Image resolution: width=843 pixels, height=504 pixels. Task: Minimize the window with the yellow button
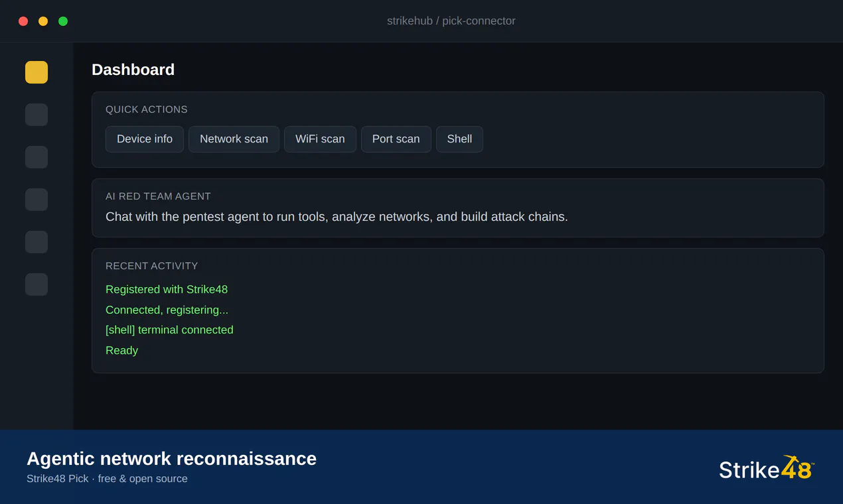click(43, 21)
